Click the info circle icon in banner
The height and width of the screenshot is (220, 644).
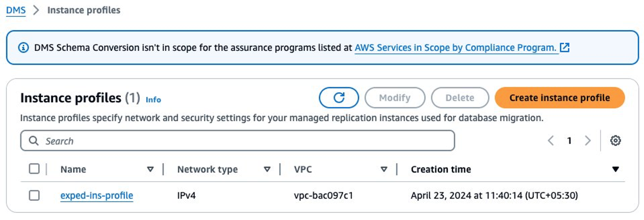23,48
